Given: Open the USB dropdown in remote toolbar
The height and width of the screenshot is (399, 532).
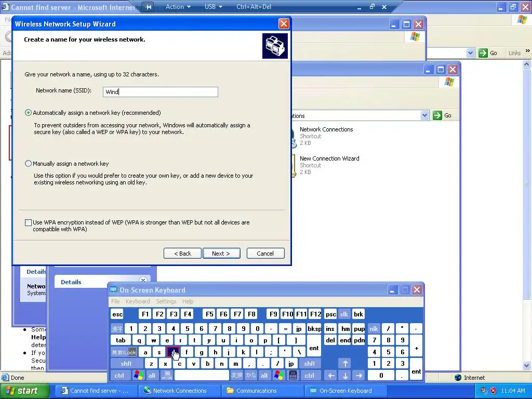Looking at the screenshot, I should coord(214,7).
